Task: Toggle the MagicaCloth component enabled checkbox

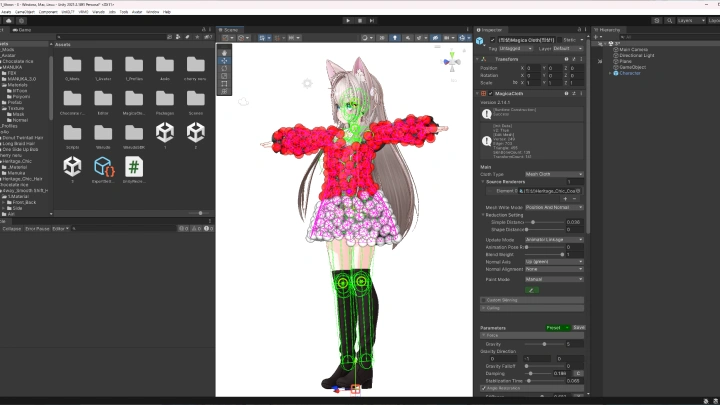Action: pos(490,94)
